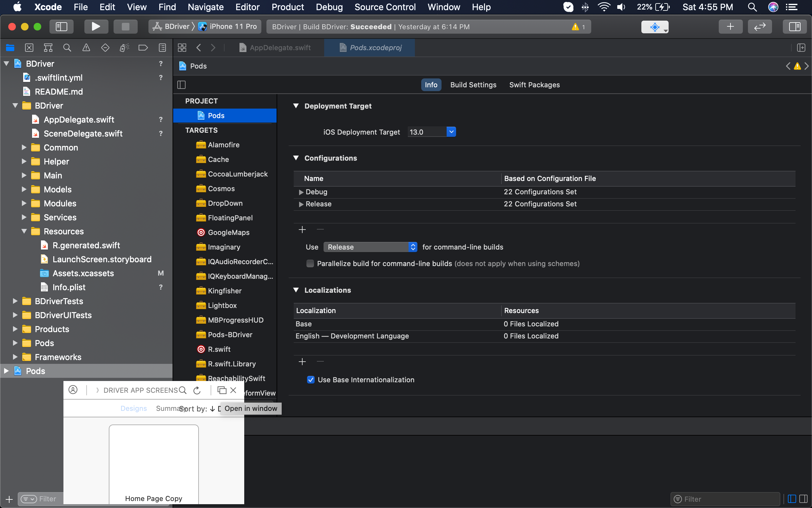Open the Find navigator magnifier icon
This screenshot has height=508, width=812.
coord(67,48)
